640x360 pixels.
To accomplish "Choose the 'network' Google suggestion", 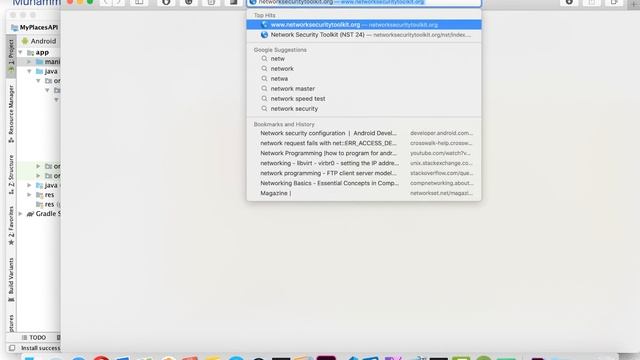I will [x=364, y=69].
